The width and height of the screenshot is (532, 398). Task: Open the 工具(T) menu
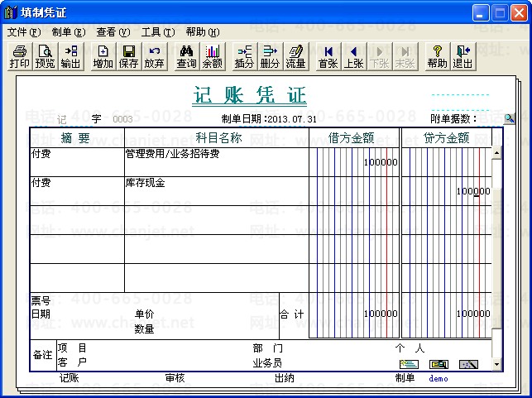158,32
